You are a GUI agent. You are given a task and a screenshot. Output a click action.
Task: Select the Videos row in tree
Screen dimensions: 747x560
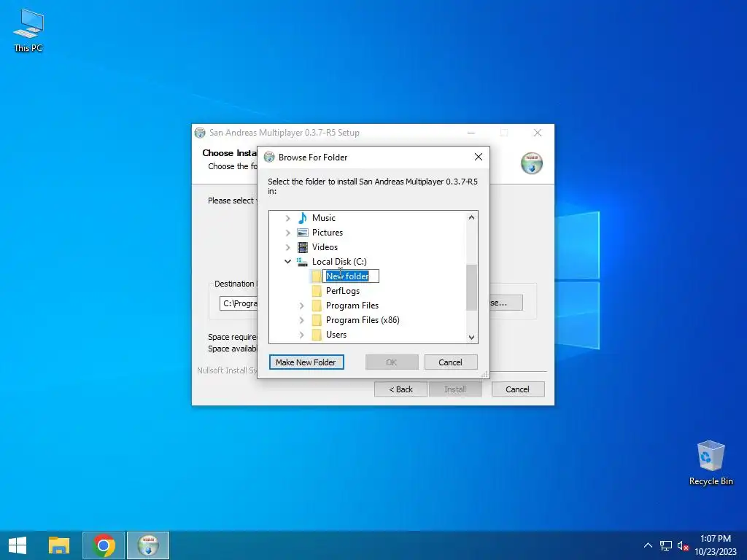325,247
